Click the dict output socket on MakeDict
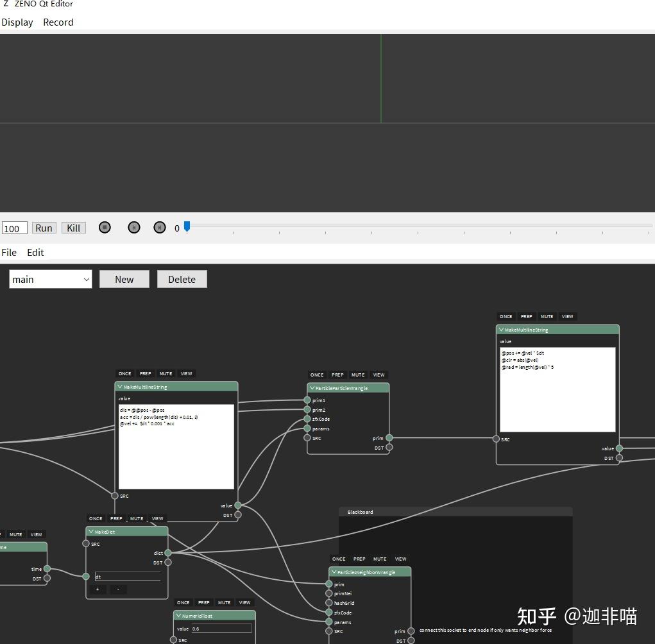Viewport: 655px width, 644px height. pyautogui.click(x=168, y=553)
